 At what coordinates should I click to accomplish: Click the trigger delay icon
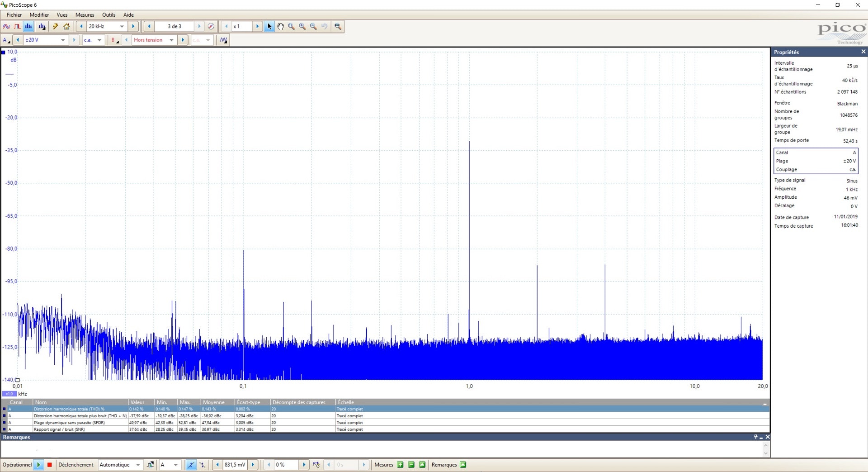(316, 465)
